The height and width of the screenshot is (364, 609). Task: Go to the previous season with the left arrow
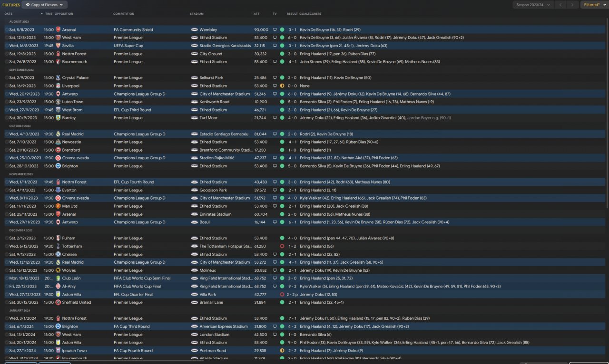tap(560, 5)
